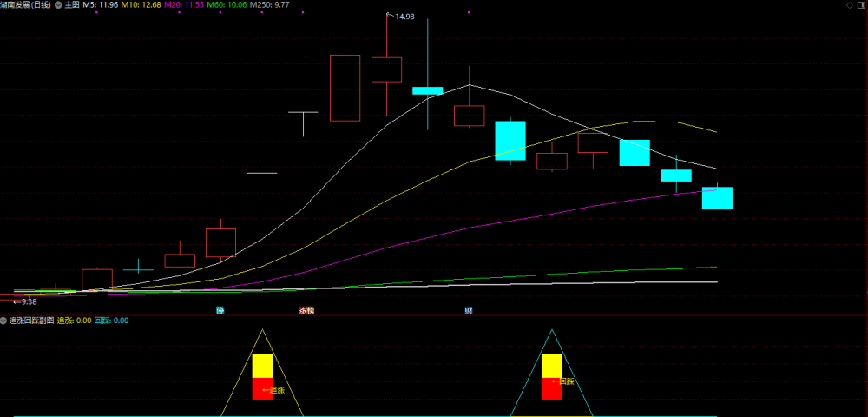868x417 pixels.
Task: Click the M250: 9.77 moving average label
Action: pyautogui.click(x=270, y=5)
